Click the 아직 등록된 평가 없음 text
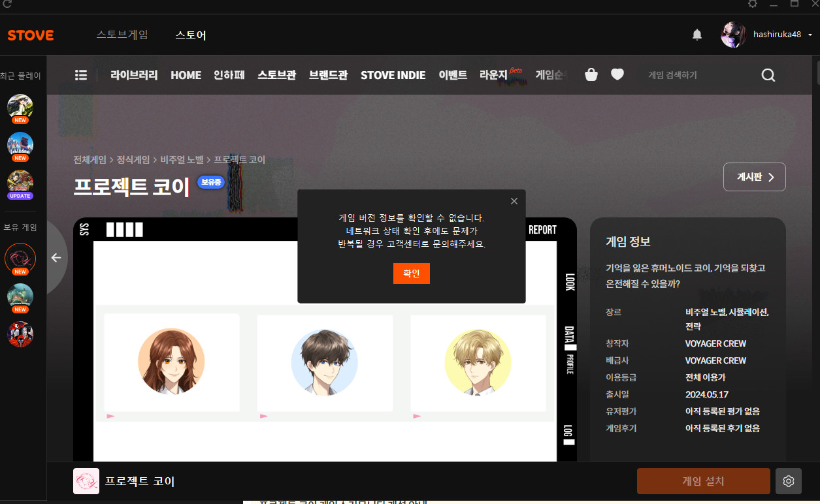Screen dimensions: 820x504 [722, 411]
